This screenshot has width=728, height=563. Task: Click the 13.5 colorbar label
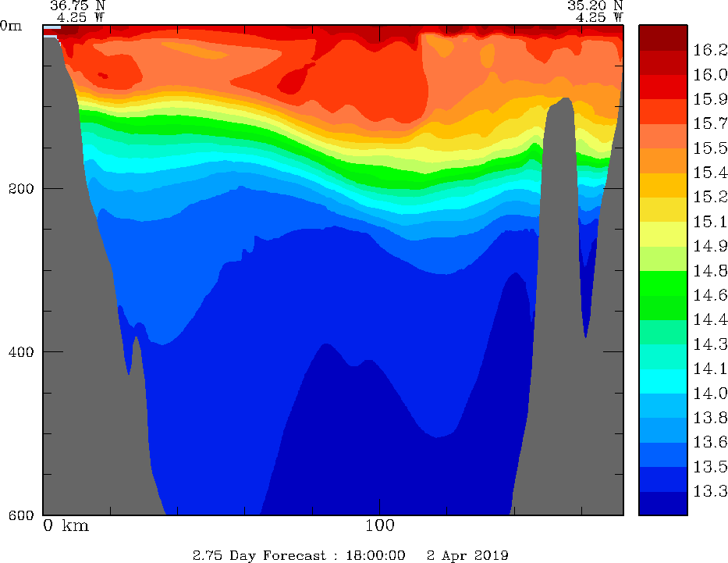tap(710, 467)
